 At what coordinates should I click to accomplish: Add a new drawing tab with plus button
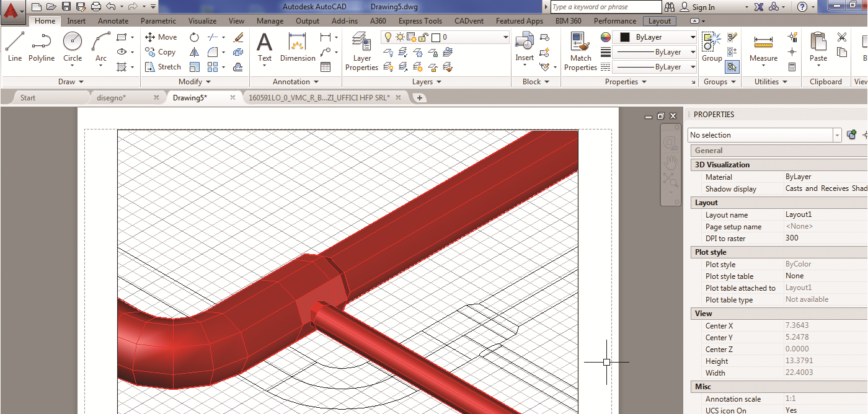click(x=420, y=98)
